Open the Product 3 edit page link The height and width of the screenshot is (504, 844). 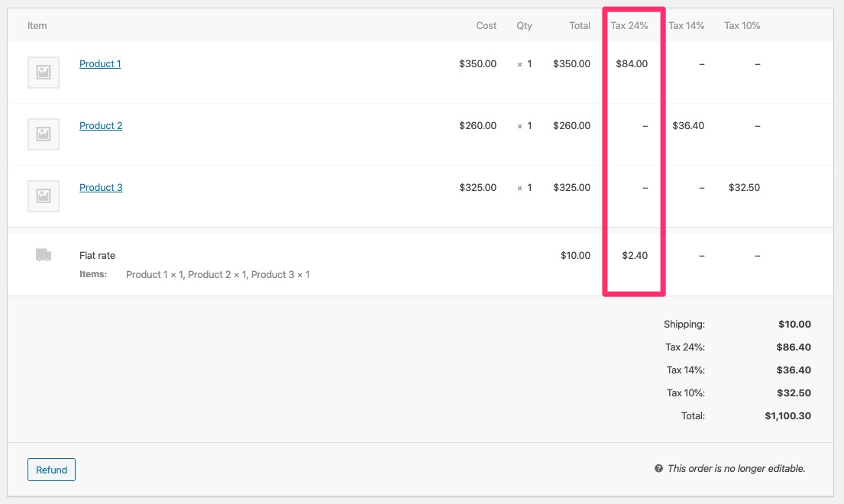click(x=101, y=187)
